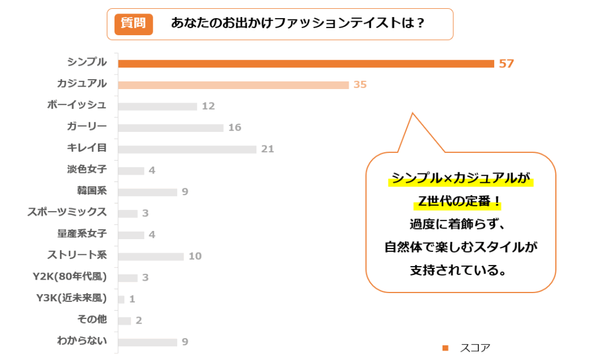Click the highlighted Z世代の定番！ text
The height and width of the screenshot is (364, 601).
click(x=460, y=202)
